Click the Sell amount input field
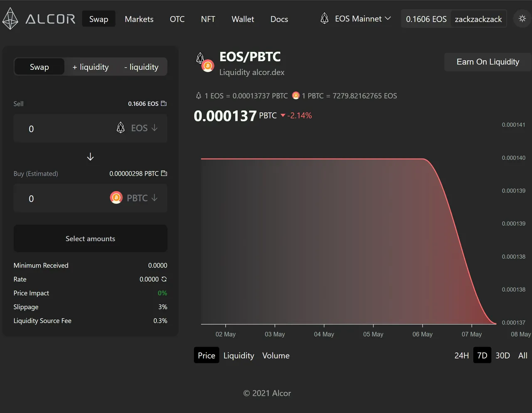532x413 pixels. 91,128
